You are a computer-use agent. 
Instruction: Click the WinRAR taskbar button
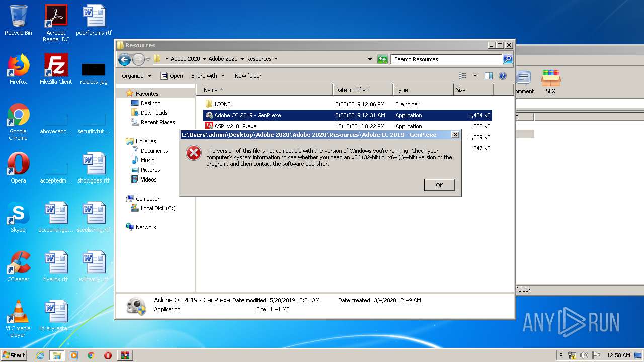click(x=125, y=355)
